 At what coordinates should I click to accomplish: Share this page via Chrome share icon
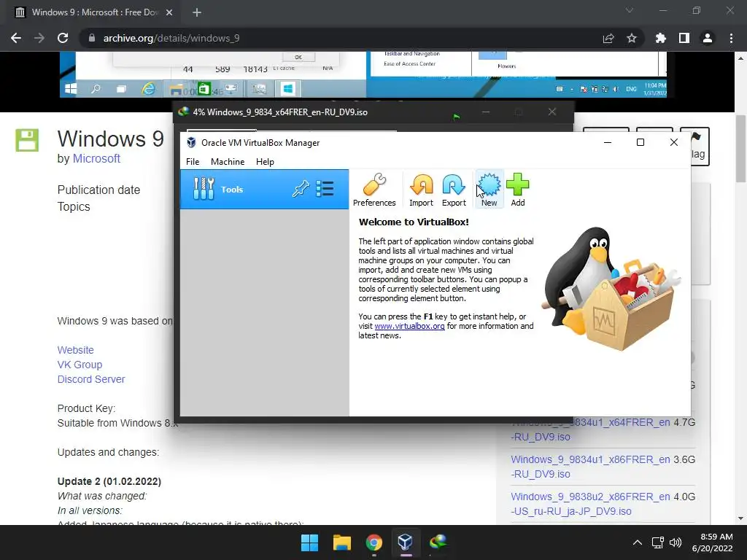[608, 38]
